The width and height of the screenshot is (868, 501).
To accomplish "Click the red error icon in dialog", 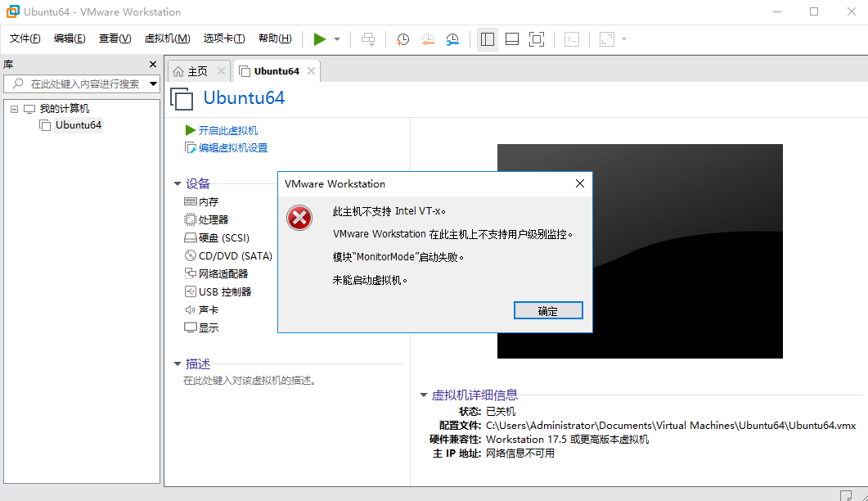I will pos(299,218).
